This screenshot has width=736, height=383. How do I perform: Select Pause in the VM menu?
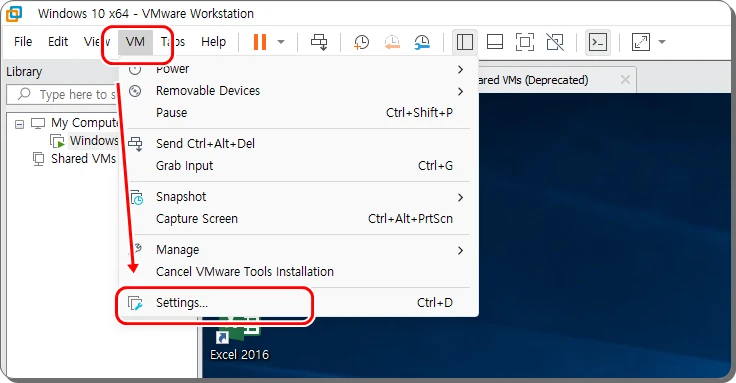point(299,113)
